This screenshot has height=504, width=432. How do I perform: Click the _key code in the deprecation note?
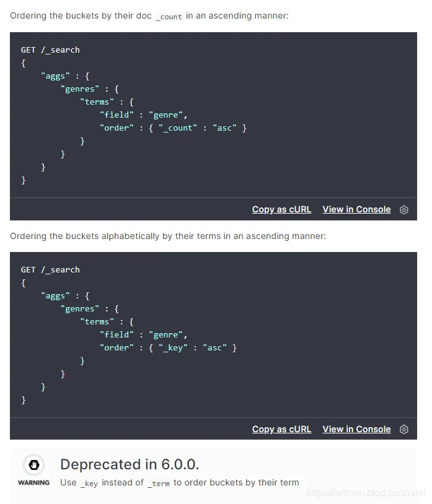[x=89, y=483]
